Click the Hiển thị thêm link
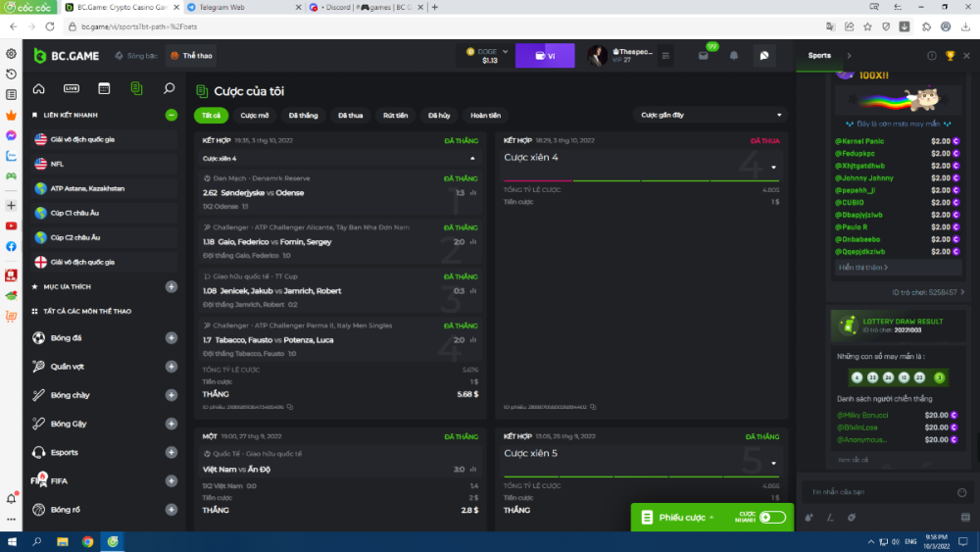This screenshot has width=980, height=552. pos(862,267)
